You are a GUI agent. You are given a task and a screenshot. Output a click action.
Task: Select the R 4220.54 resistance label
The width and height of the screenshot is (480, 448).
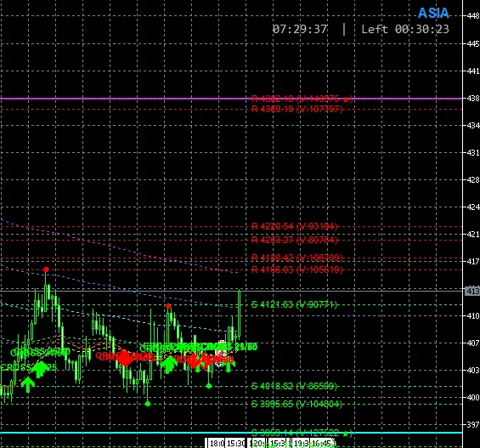[x=295, y=226]
